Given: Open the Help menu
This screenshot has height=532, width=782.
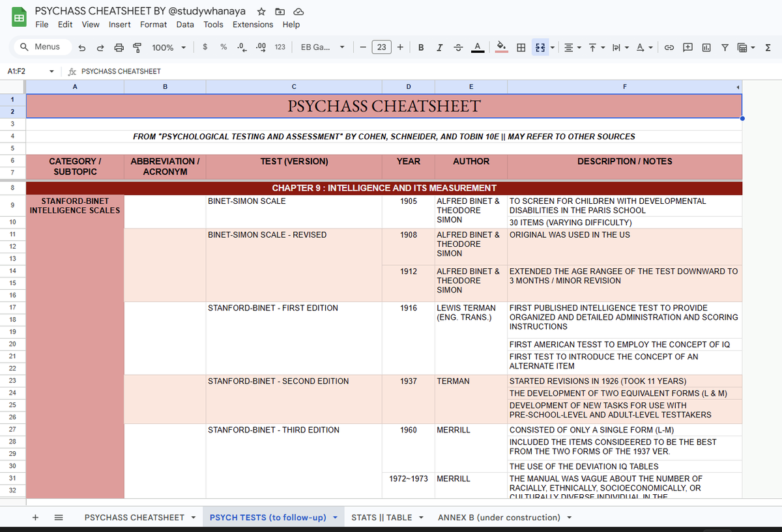Looking at the screenshot, I should [291, 25].
